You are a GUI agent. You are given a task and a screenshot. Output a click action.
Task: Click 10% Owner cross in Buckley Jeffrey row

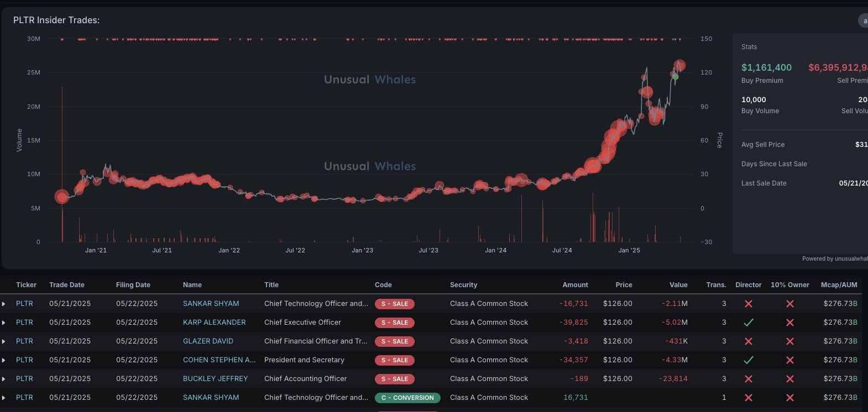click(x=790, y=379)
